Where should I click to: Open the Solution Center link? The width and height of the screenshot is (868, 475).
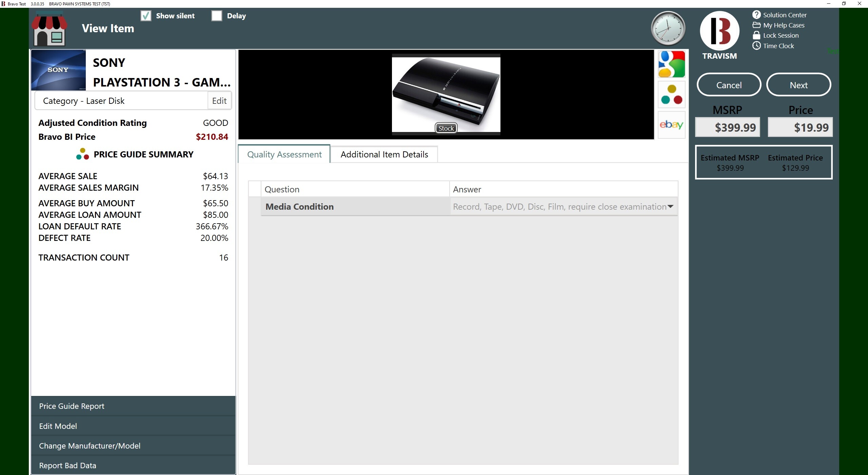(x=785, y=15)
